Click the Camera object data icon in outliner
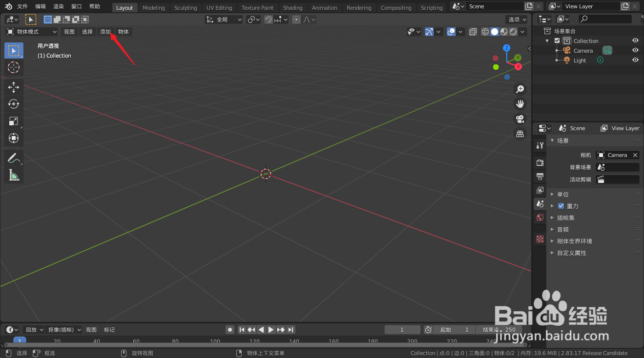 (607, 50)
